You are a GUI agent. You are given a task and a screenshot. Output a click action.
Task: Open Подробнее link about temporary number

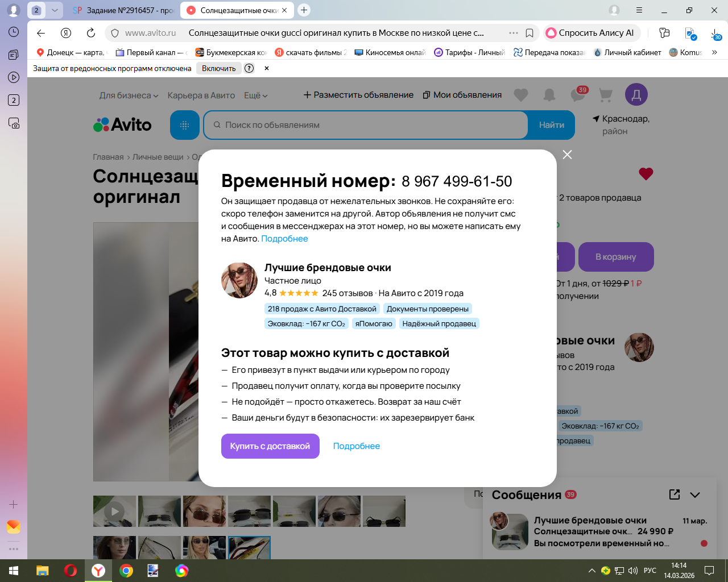(x=284, y=239)
